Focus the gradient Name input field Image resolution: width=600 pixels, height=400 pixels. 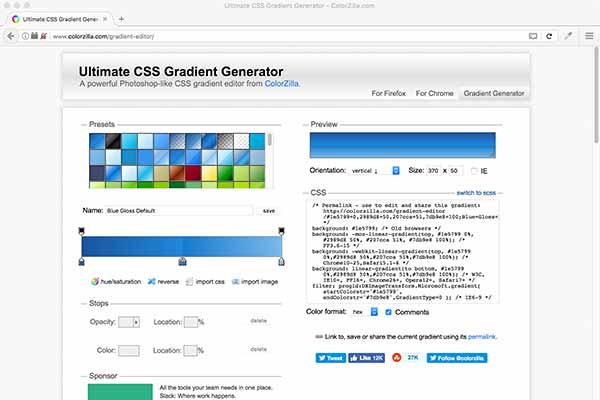179,211
